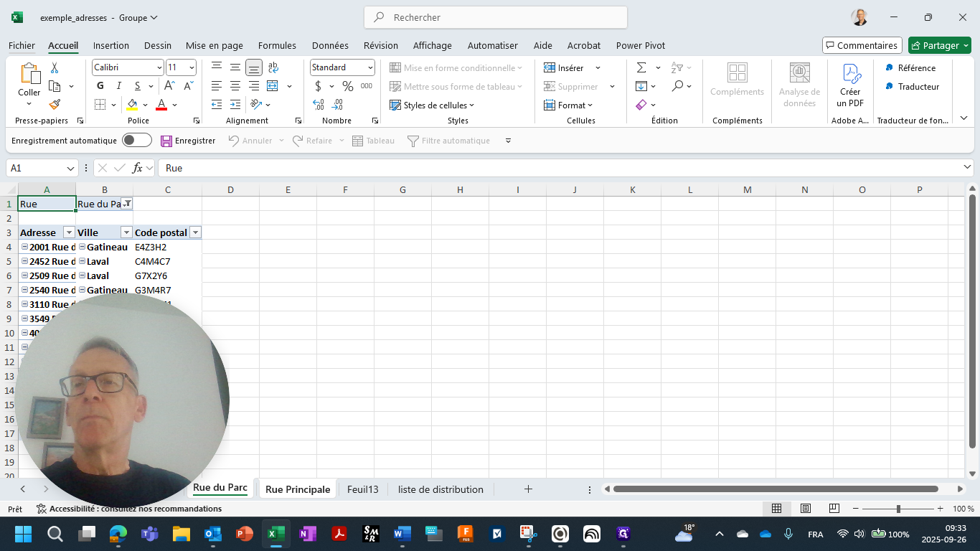Open the Ville column filter dropdown
This screenshot has width=980, height=551.
(x=126, y=232)
